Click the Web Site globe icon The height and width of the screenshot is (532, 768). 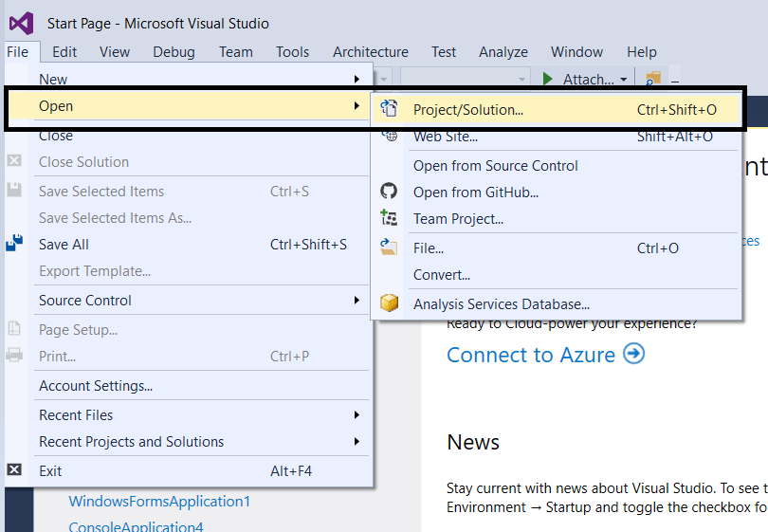pyautogui.click(x=390, y=136)
